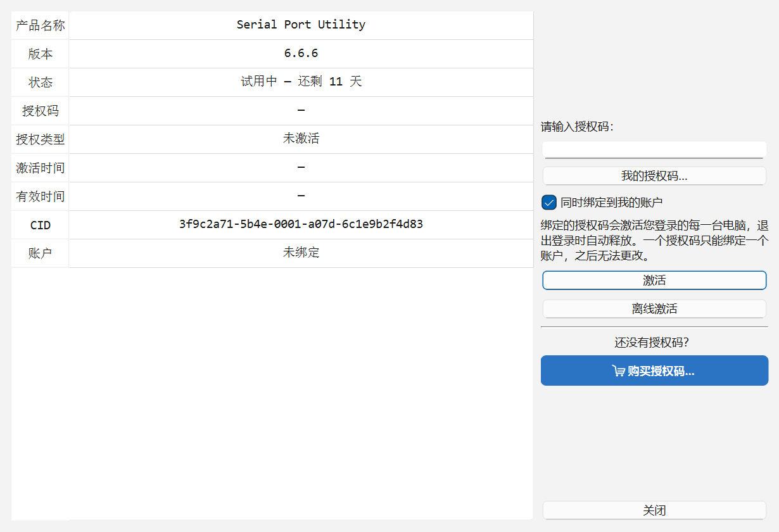The width and height of the screenshot is (779, 532).
Task: Click the 授权类型 row label
Action: click(x=41, y=139)
